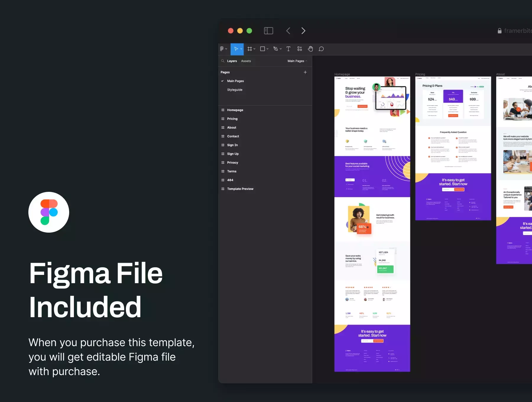Expand the Pen tool options arrow
Viewport: 532px width, 402px height.
(x=280, y=49)
